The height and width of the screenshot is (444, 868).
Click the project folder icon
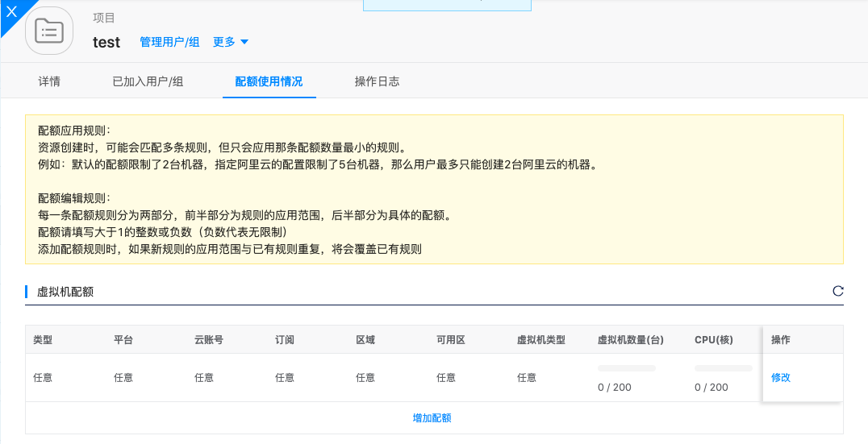(49, 31)
